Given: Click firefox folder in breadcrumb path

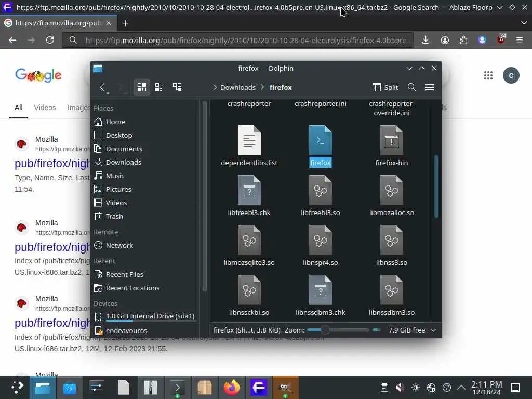Looking at the screenshot, I should click(281, 87).
